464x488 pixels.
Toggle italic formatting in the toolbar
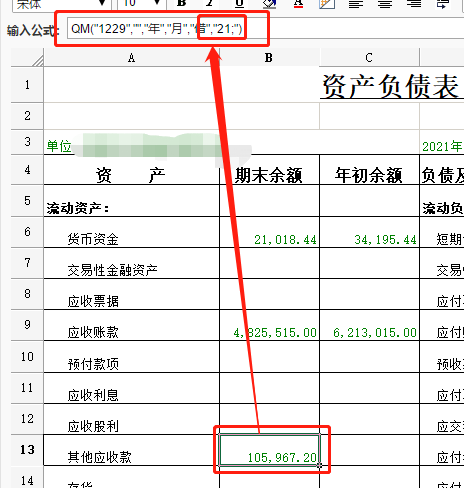click(210, 3)
